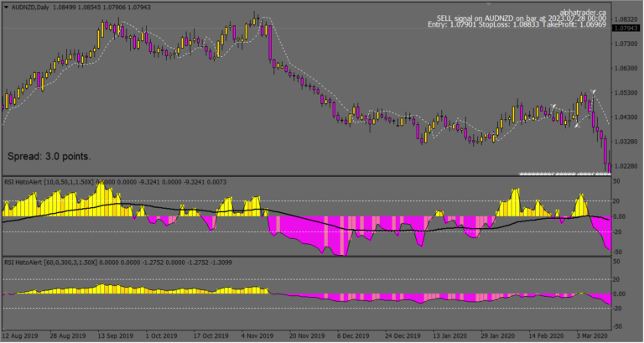The width and height of the screenshot is (644, 343).
Task: Click the 1.02280 price axis label
Action: point(626,166)
